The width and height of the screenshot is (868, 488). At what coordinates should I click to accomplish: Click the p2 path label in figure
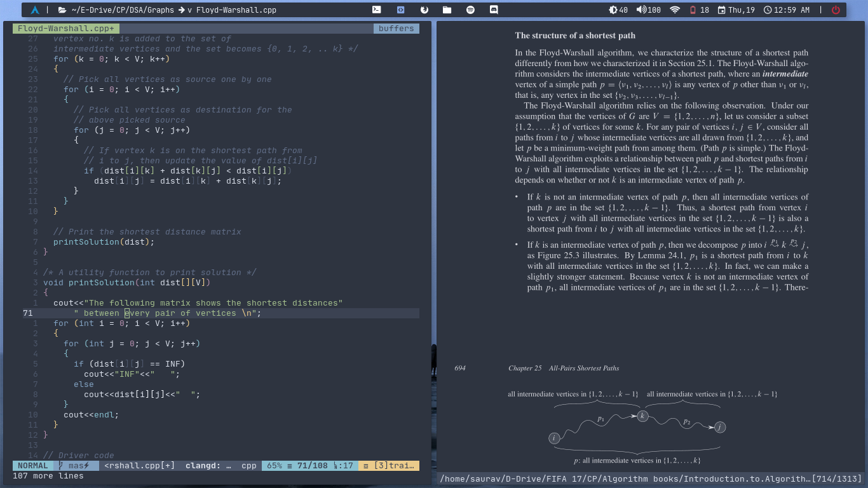coord(686,421)
